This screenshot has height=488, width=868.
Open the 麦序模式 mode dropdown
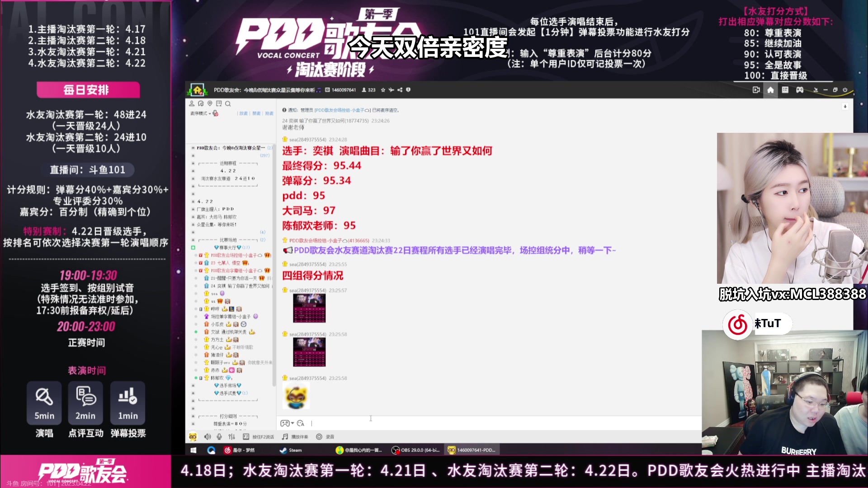tap(200, 113)
